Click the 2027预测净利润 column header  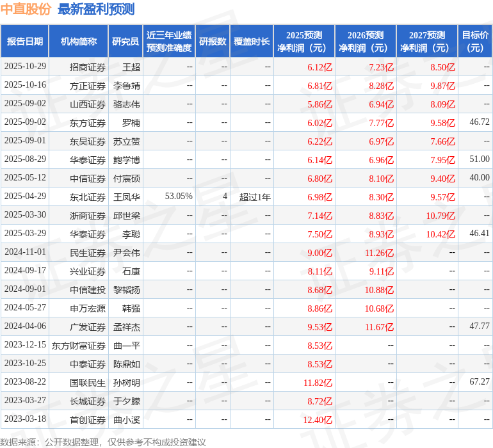coord(426,42)
